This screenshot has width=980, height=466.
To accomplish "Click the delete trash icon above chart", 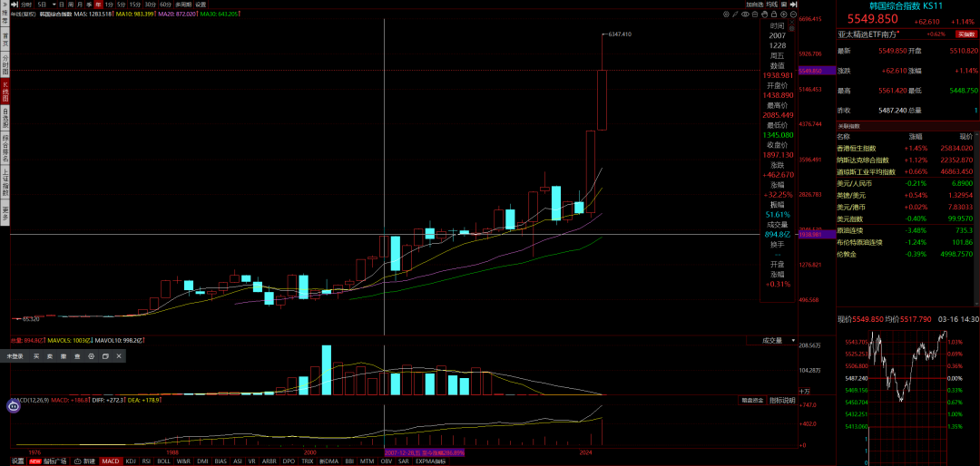I will (754, 14).
